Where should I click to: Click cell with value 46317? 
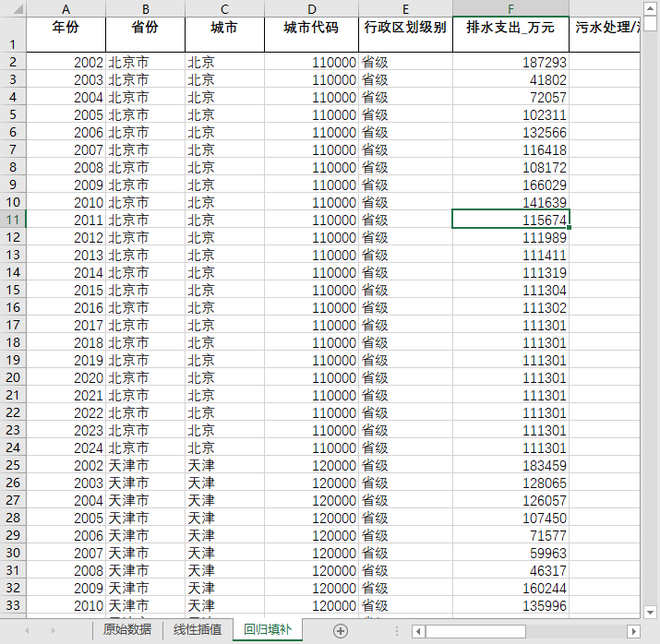[x=510, y=570]
